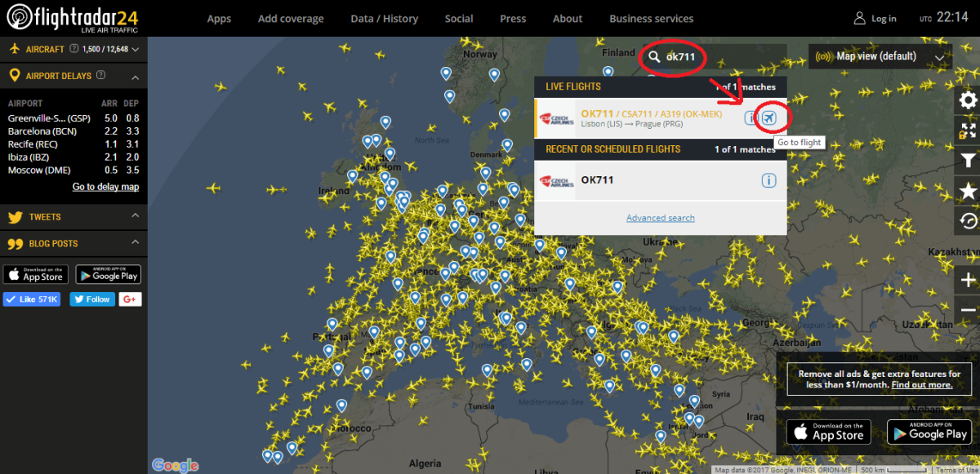Zoom in on the map
980x474 pixels.
pyautogui.click(x=968, y=280)
